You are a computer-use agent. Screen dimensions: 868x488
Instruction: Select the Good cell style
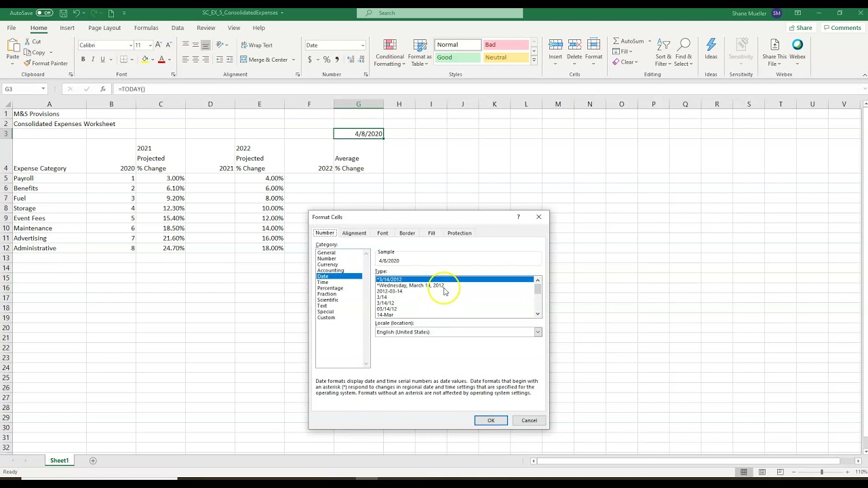(458, 58)
